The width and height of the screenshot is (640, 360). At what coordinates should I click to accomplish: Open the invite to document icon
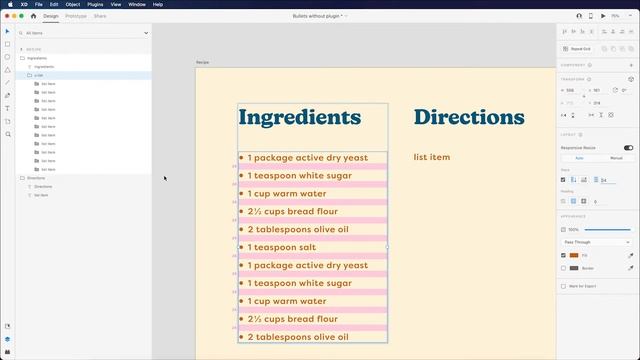pos(579,16)
